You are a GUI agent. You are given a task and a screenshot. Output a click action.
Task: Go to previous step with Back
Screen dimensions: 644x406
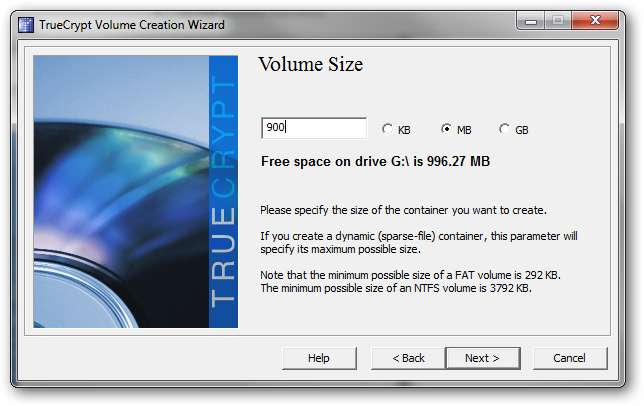(408, 358)
